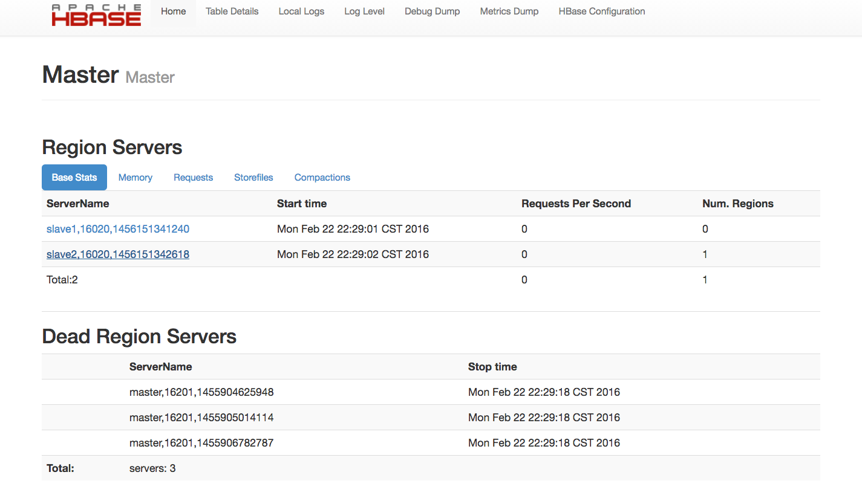The width and height of the screenshot is (862, 504).
Task: Open slave2 region server link
Action: [118, 254]
